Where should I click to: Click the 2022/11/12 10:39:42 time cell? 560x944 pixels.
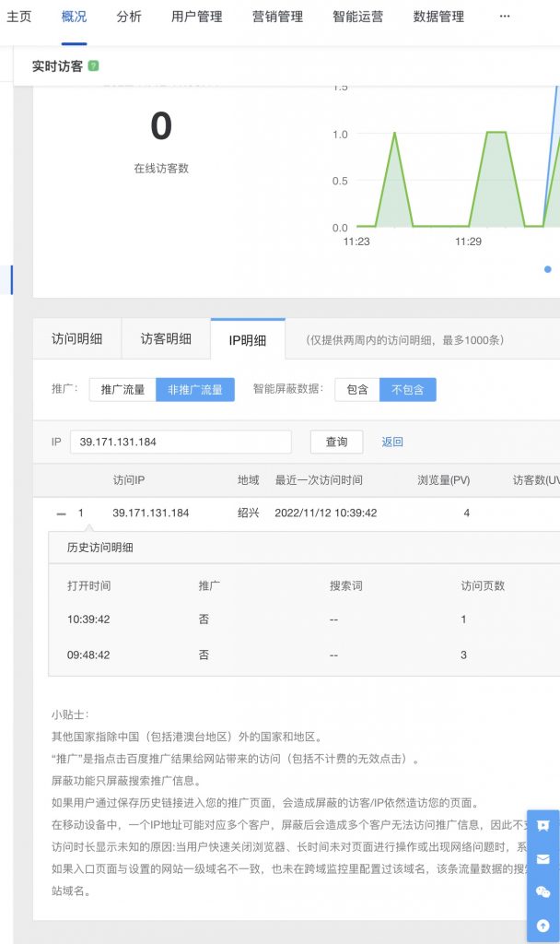coord(326,513)
